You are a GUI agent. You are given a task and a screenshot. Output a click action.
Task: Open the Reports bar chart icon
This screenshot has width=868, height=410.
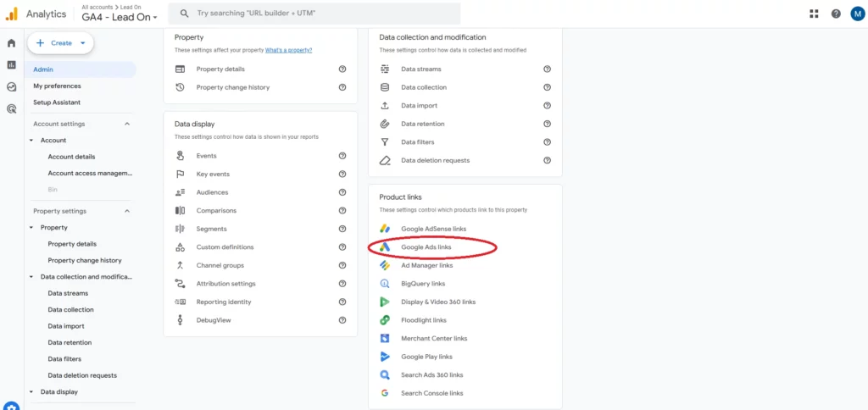(x=12, y=64)
